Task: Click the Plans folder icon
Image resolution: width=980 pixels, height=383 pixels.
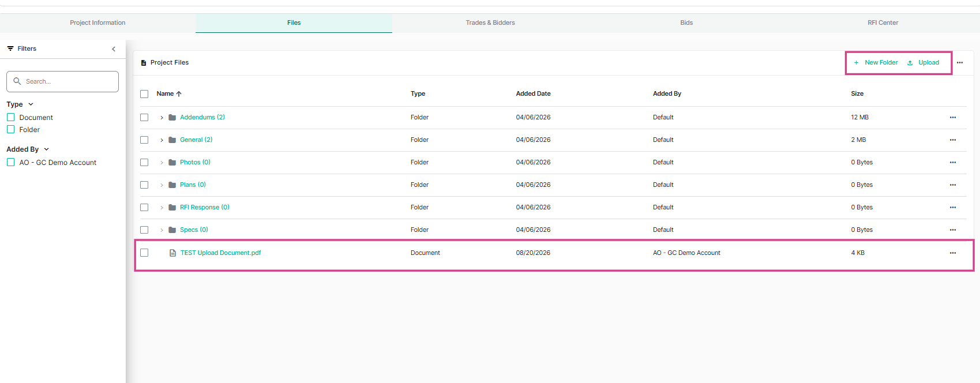Action: [x=172, y=185]
